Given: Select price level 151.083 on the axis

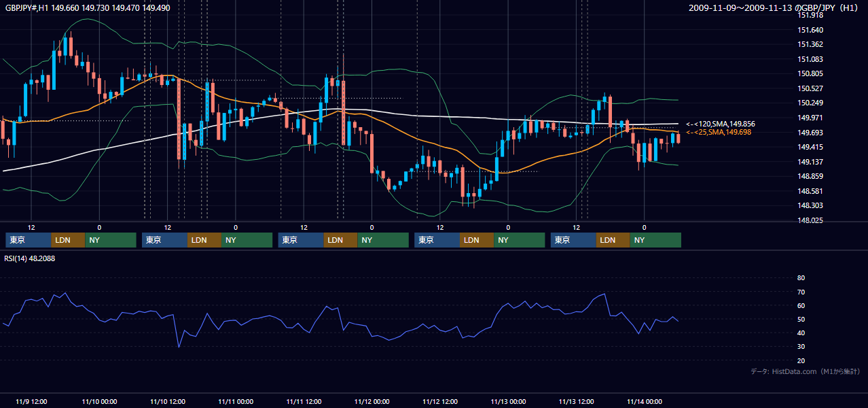Looking at the screenshot, I should (x=810, y=59).
